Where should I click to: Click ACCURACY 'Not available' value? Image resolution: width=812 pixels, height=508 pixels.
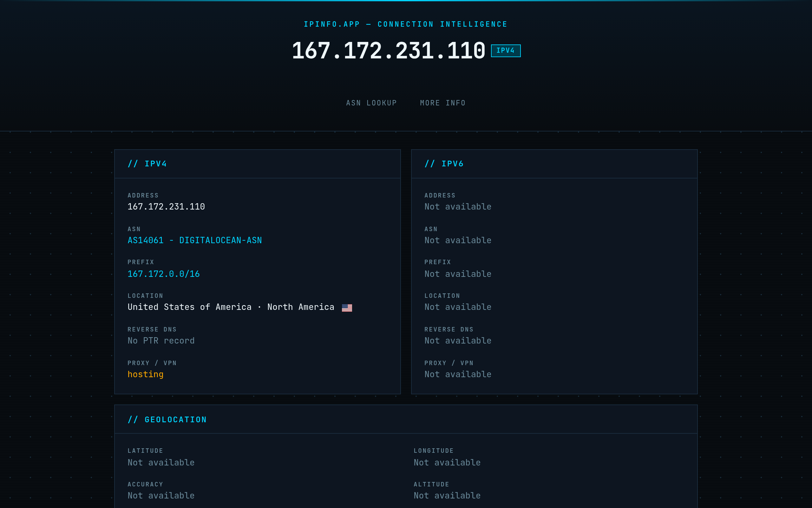point(161,496)
